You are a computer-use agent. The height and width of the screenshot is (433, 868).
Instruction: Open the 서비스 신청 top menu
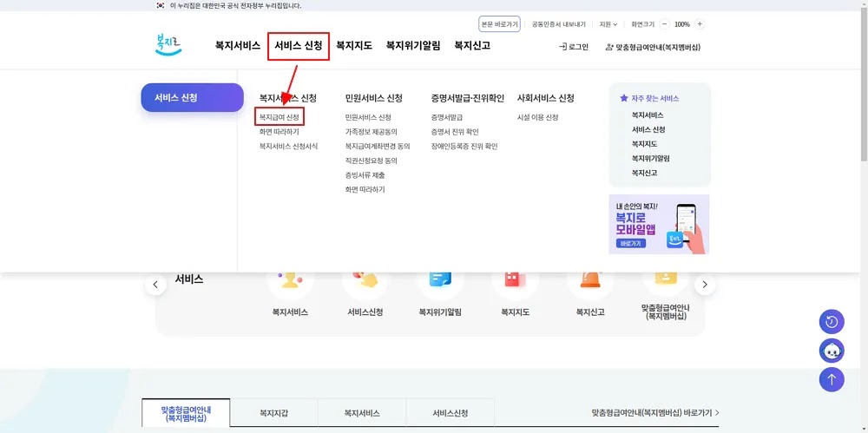pos(299,46)
